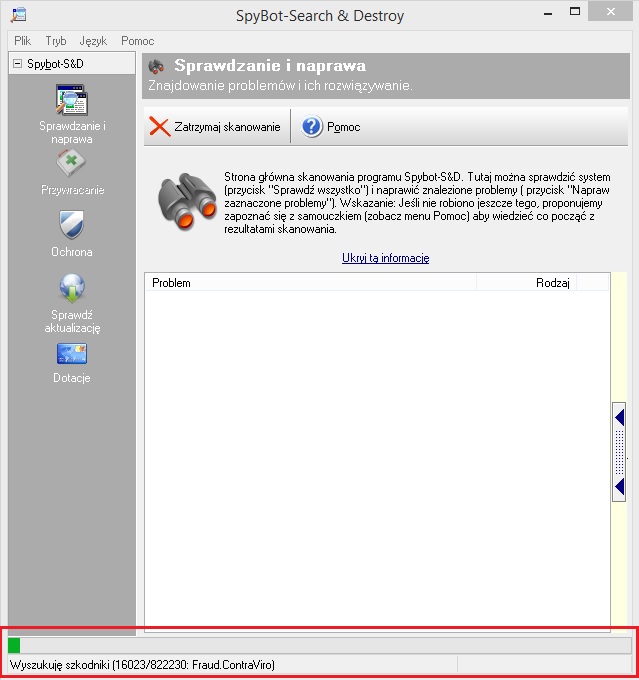Viewport: 639px width, 680px height.
Task: Click the blue question mark help icon
Action: coord(311,127)
